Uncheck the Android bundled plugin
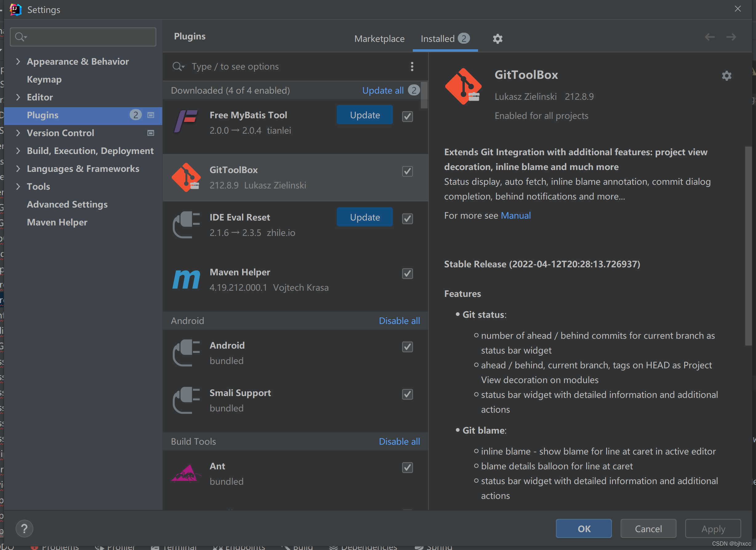 [x=407, y=346]
